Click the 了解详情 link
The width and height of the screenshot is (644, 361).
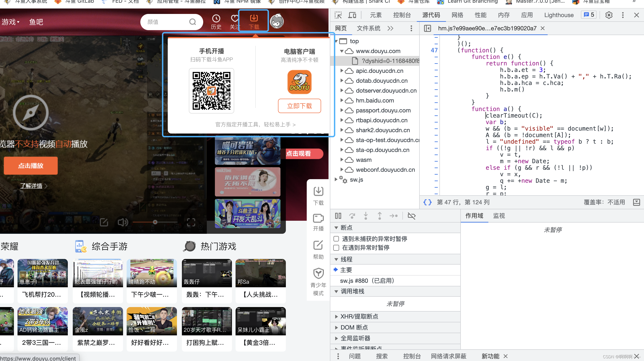[x=31, y=186]
